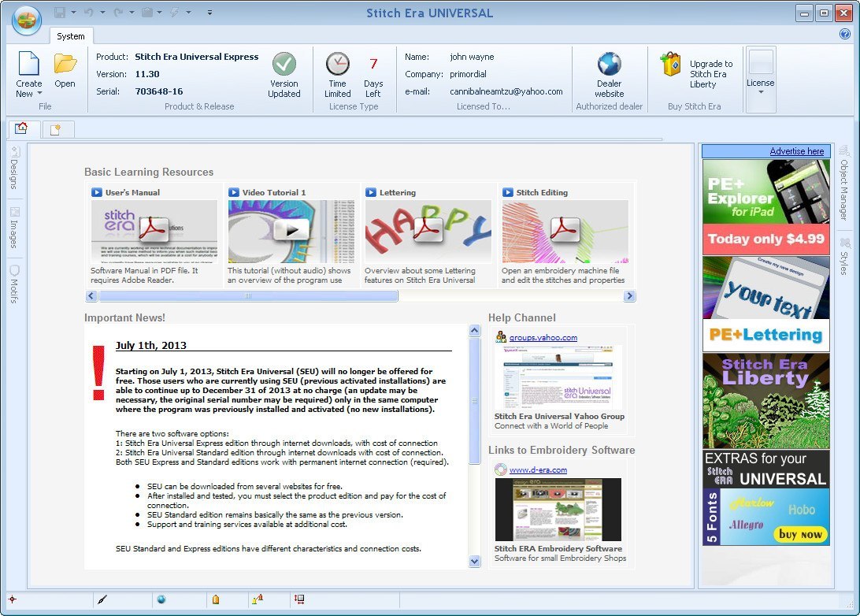Open the Object Manager side panel

point(844,184)
